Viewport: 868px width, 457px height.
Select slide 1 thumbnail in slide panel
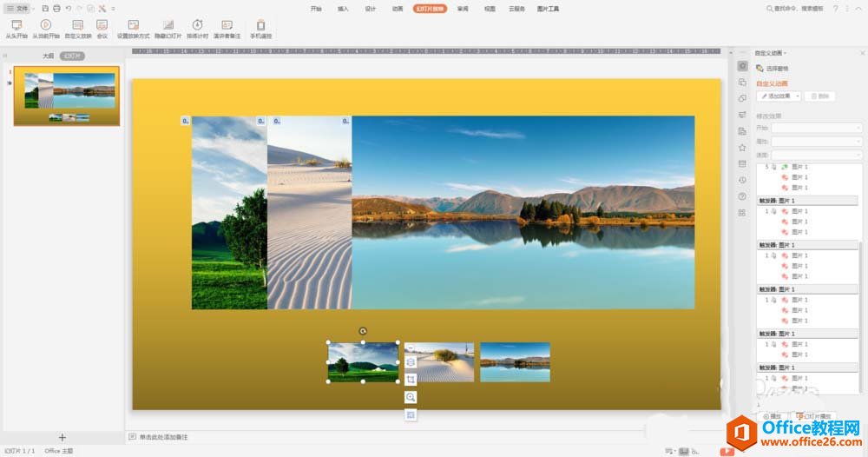click(67, 96)
